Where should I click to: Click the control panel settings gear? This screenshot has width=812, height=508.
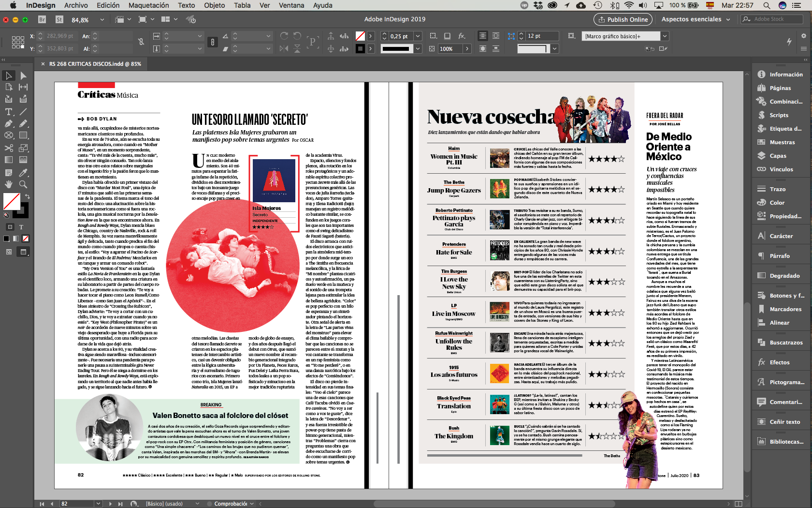803,36
